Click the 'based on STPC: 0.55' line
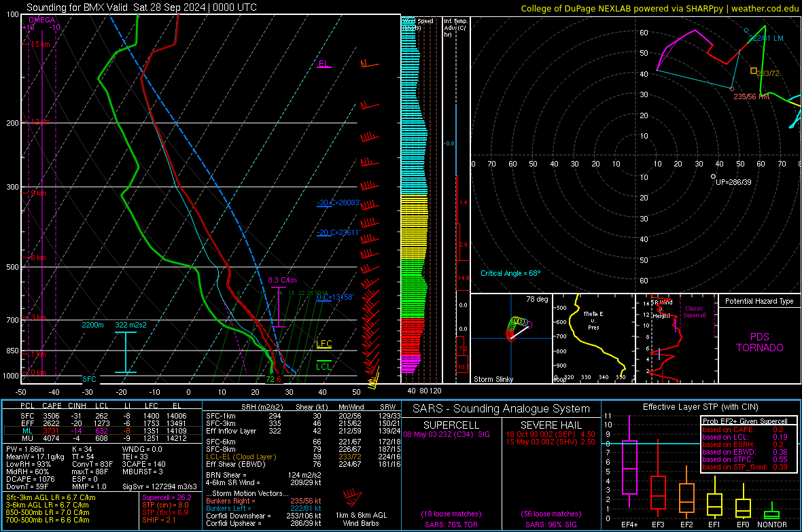Viewport: 802px width, 532px height. [x=745, y=459]
